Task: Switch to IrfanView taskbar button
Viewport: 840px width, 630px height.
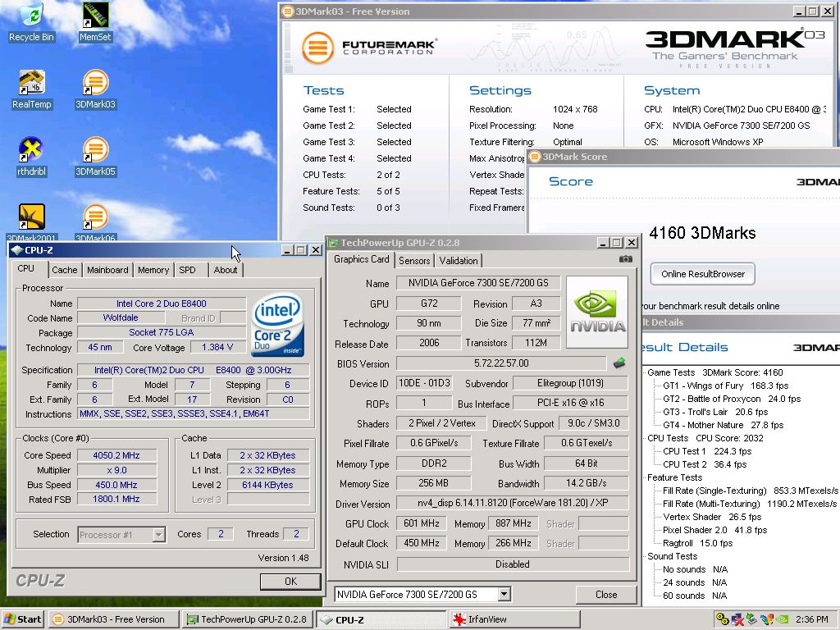Action: click(514, 619)
